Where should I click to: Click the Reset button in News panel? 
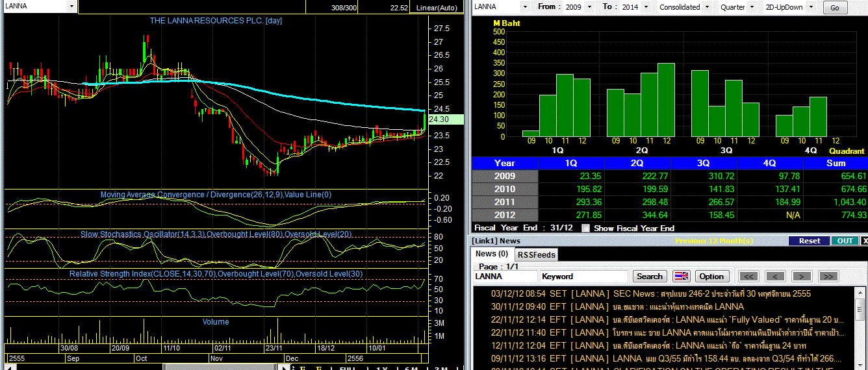(x=810, y=241)
